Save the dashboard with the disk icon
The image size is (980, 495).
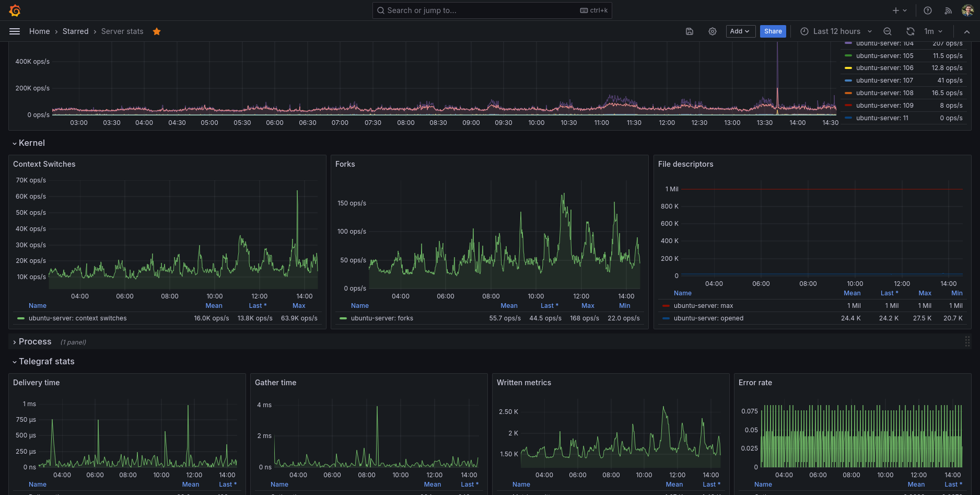click(x=690, y=31)
